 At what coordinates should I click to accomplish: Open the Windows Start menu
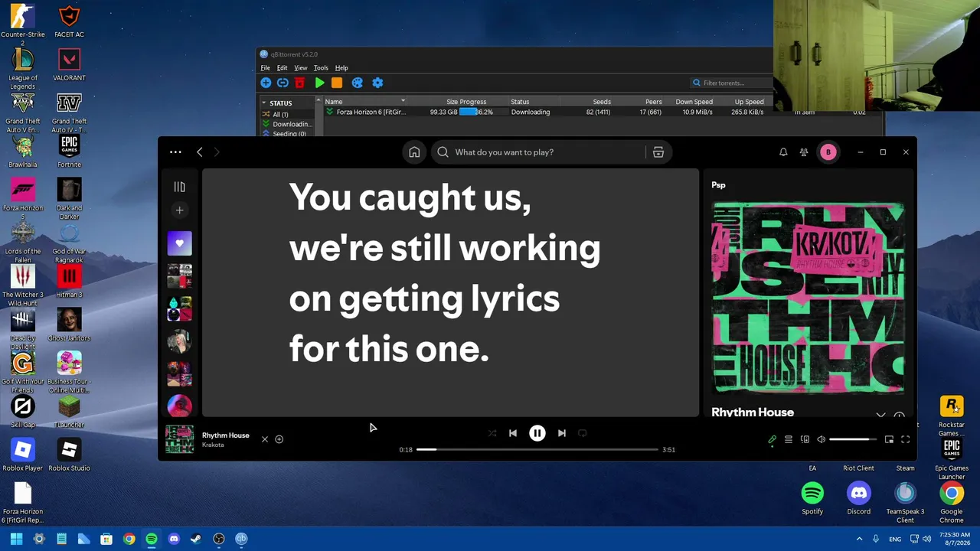pyautogui.click(x=16, y=539)
